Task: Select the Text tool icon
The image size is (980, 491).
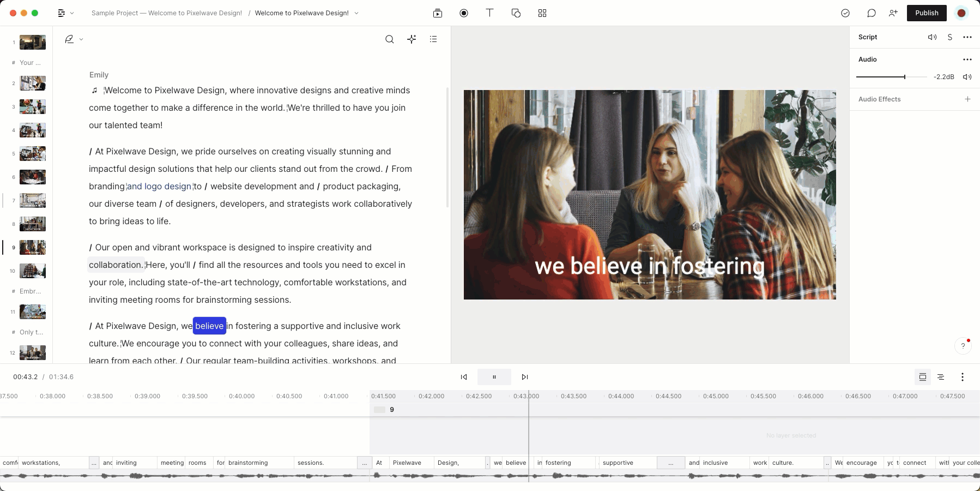Action: point(489,13)
